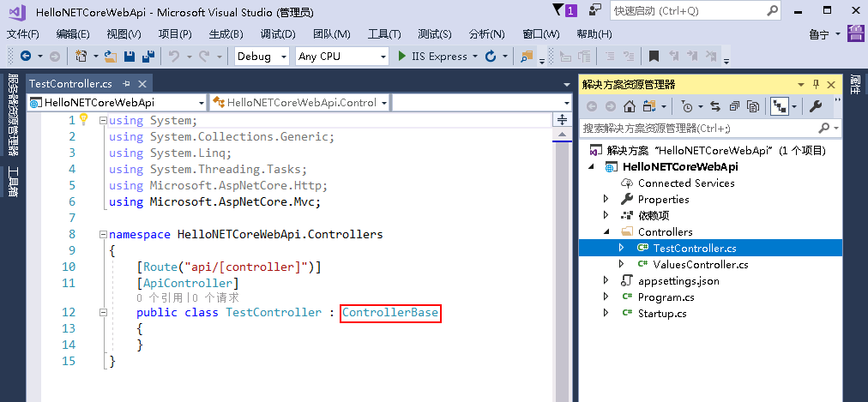Expand the Startup.cs node
Screen dimensions: 868x402
coord(606,313)
